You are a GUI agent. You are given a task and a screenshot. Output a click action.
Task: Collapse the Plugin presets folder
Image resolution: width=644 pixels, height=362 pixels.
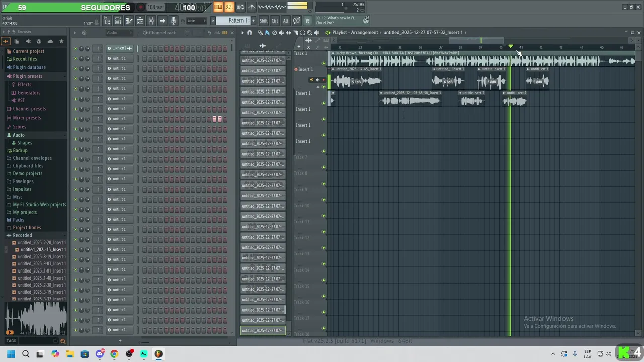(x=27, y=76)
